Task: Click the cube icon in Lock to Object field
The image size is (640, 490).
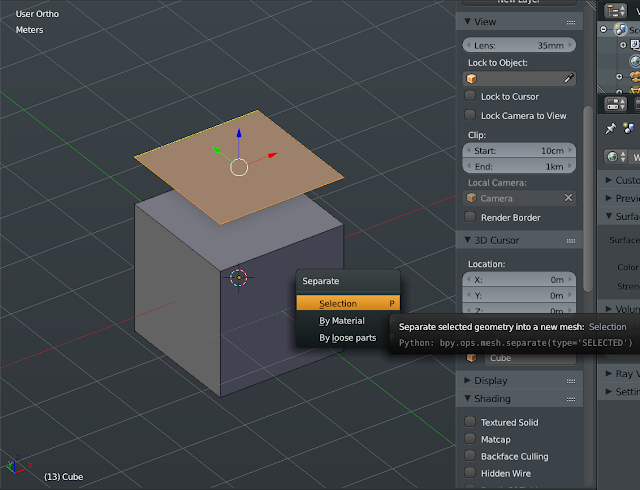Action: [471, 78]
